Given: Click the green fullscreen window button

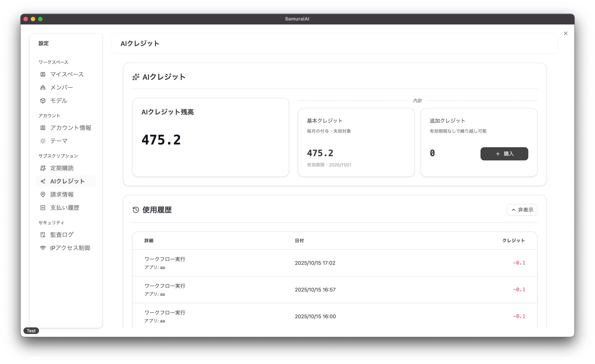Looking at the screenshot, I should click(40, 19).
